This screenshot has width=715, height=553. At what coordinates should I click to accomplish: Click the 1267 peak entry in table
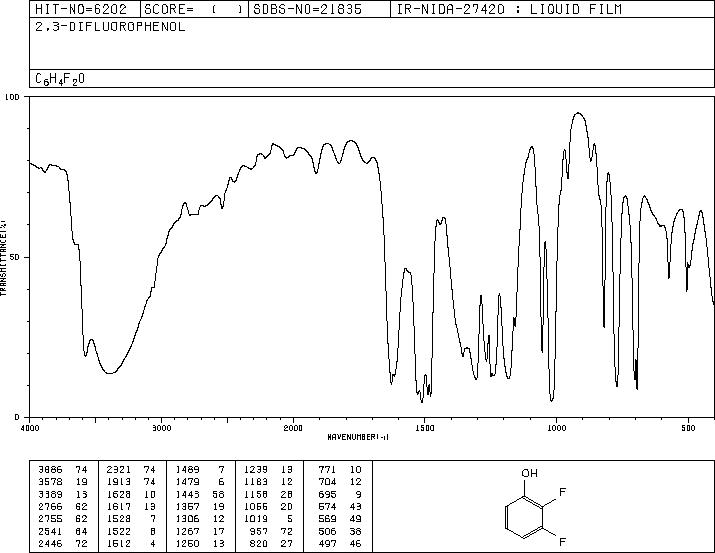[200, 532]
